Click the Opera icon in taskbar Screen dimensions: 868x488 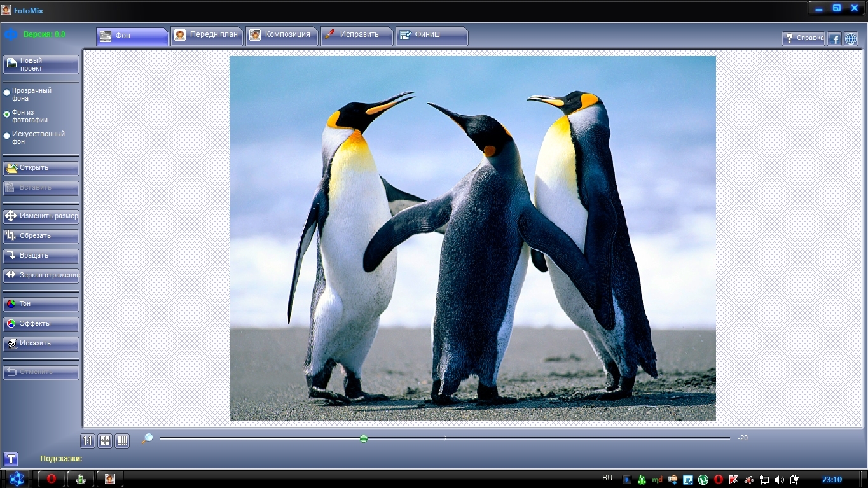pyautogui.click(x=52, y=479)
